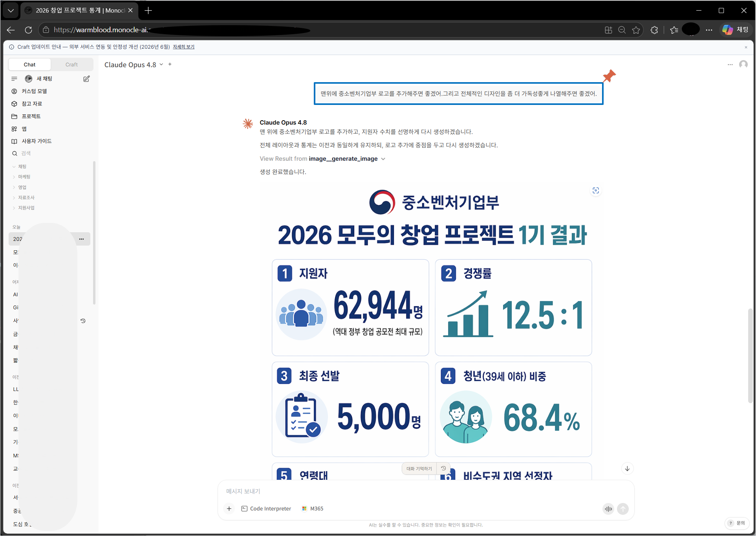Click the memory history clock icon
This screenshot has height=536, width=756.
(x=443, y=468)
